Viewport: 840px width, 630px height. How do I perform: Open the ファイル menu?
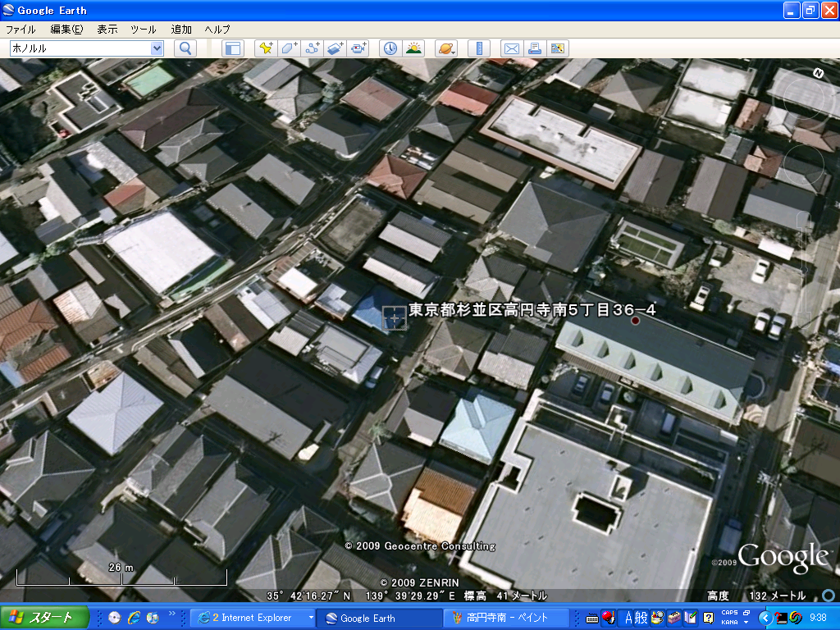pyautogui.click(x=21, y=30)
